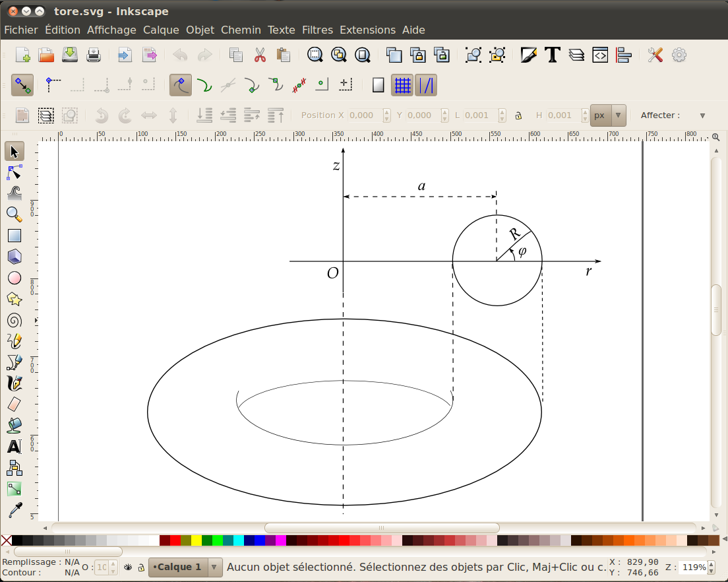Click the zoom percentage input field
This screenshot has width=728, height=582.
692,567
